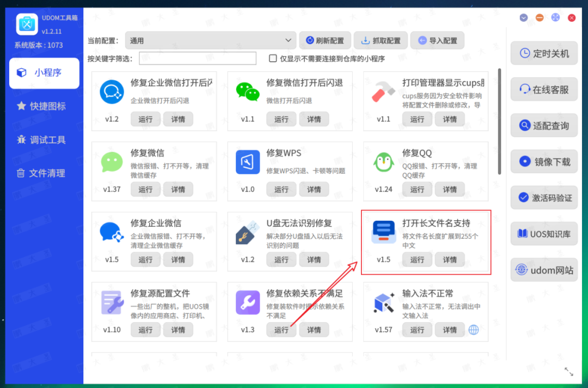Click the 导入配置 button
Screen dimensions: 588x388
tap(437, 40)
